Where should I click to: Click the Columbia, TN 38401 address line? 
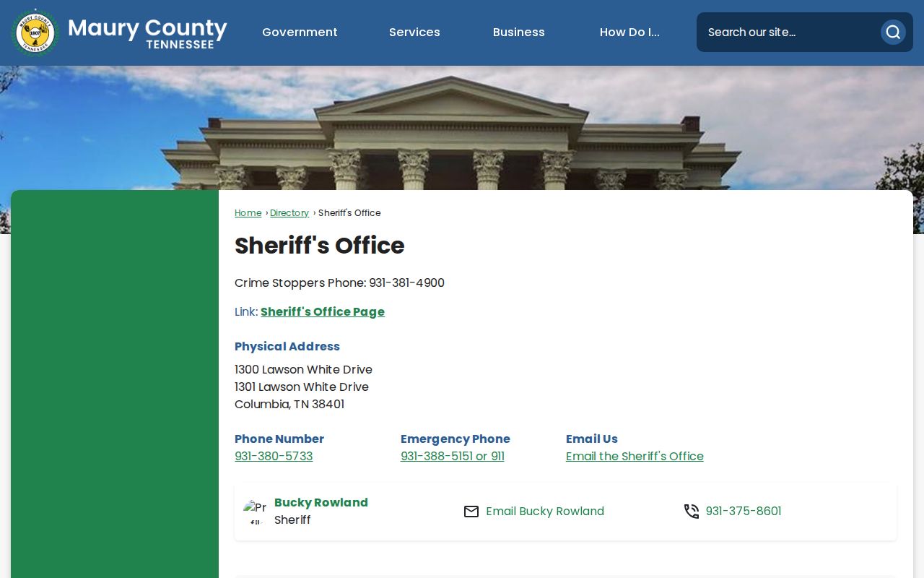tap(289, 405)
